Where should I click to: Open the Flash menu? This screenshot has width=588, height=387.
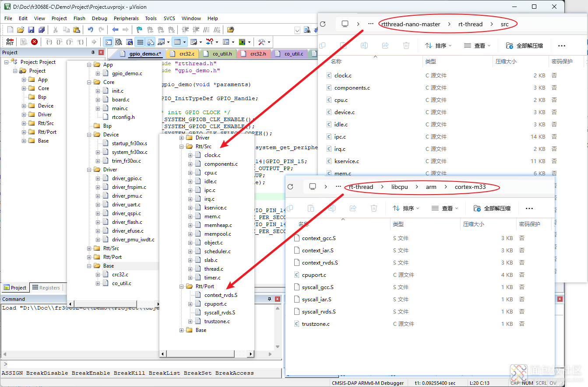click(79, 18)
